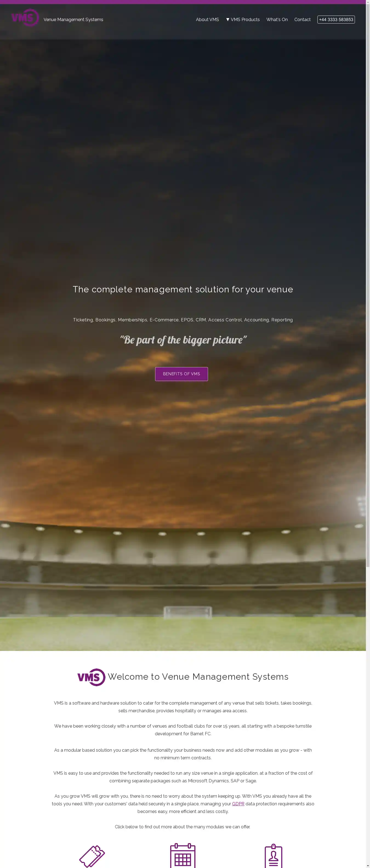Follow the GDPR hyperlink in the paragraph

[238, 804]
